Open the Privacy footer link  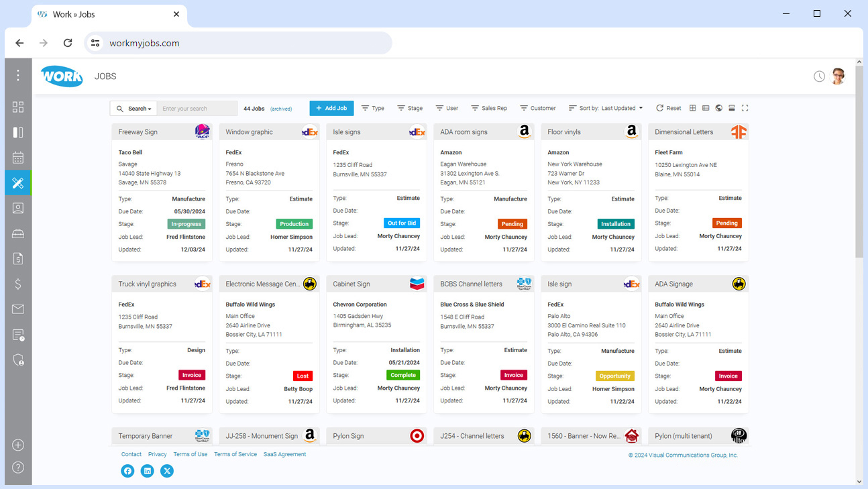pos(158,454)
